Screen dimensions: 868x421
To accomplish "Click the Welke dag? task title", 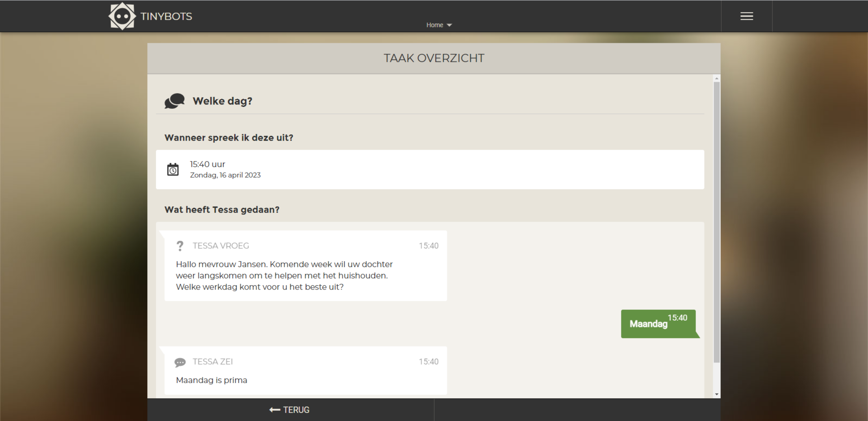I will [222, 101].
